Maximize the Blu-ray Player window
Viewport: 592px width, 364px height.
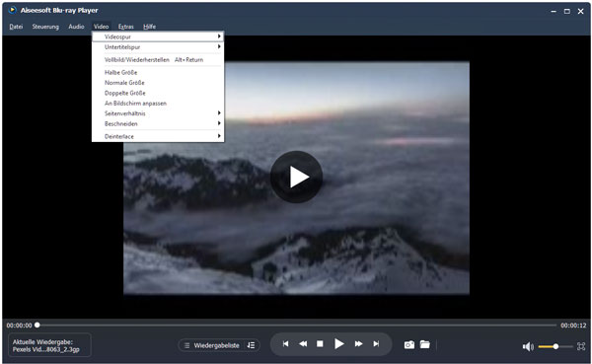[x=567, y=11]
